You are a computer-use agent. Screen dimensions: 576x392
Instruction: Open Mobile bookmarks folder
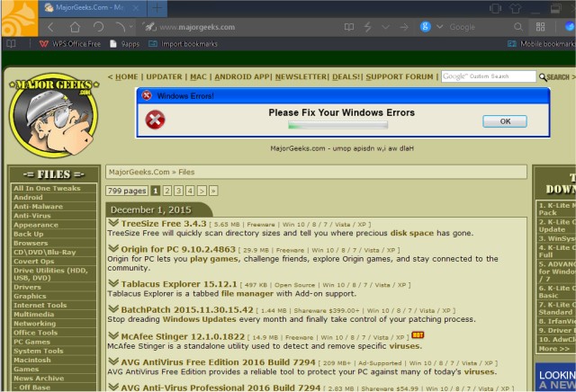click(x=541, y=44)
